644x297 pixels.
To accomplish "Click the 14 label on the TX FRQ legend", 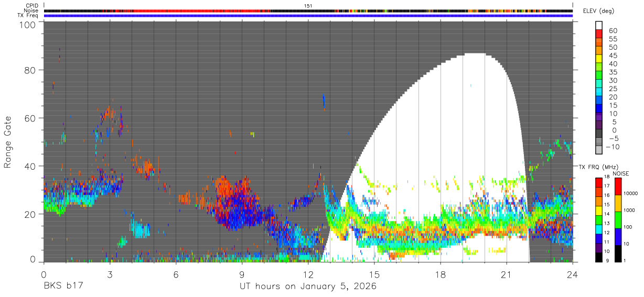I will coord(607,214).
